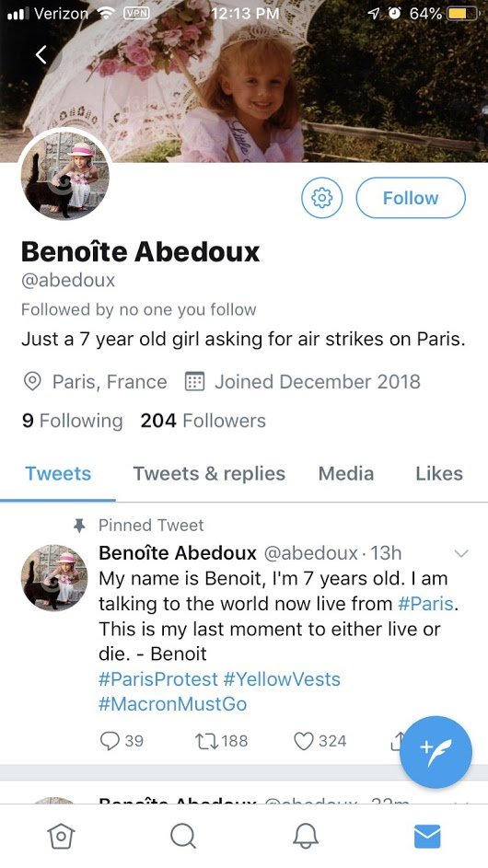Tap the back arrow on header
488x868 pixels.
click(41, 53)
